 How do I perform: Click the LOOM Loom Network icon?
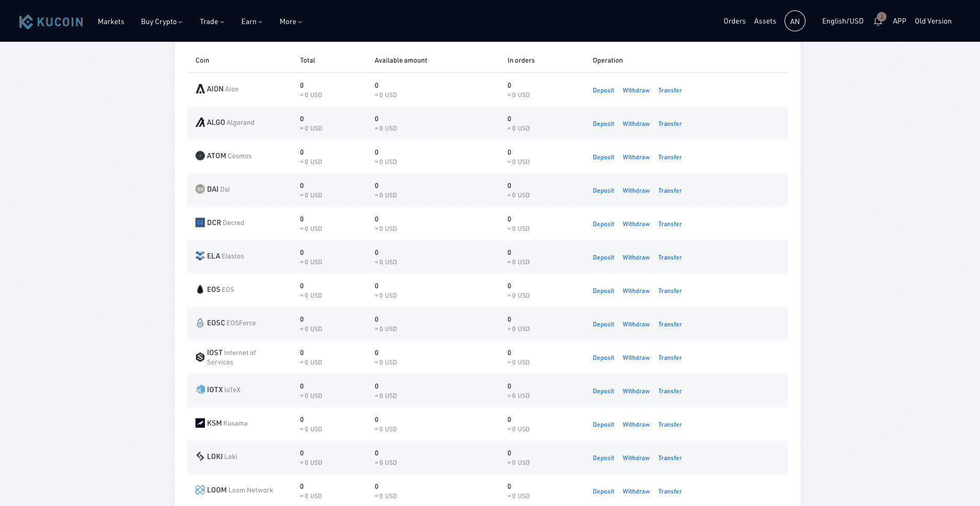200,490
